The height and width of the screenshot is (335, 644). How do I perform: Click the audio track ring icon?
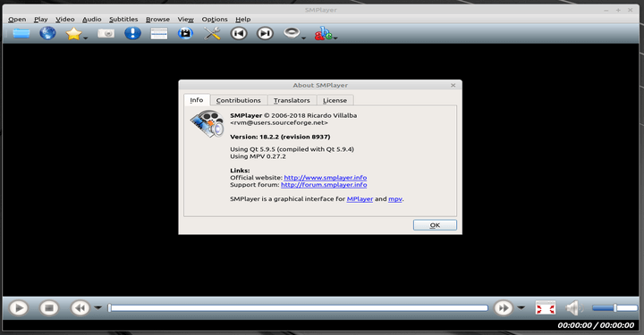(292, 33)
